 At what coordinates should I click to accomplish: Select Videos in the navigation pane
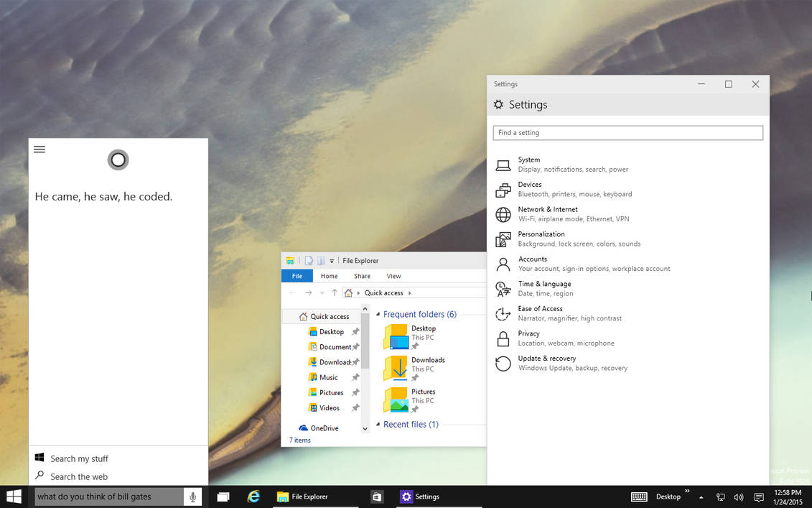tap(325, 408)
